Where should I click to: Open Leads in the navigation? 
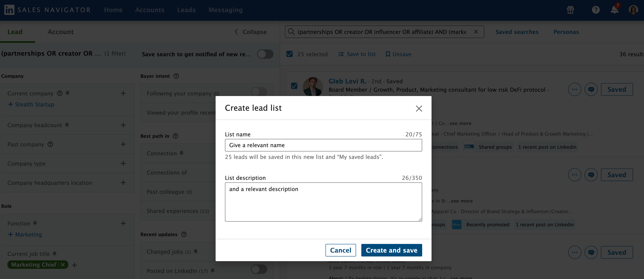tap(186, 10)
